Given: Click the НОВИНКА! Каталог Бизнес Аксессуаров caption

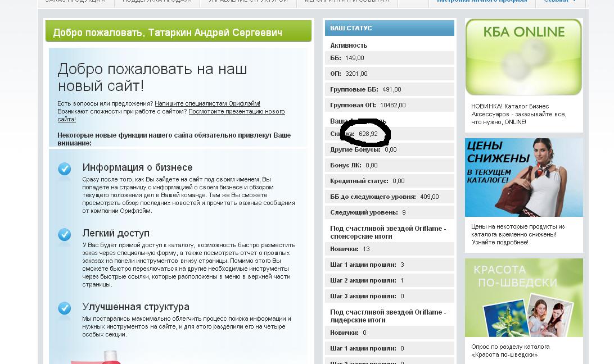Looking at the screenshot, I should click(x=519, y=114).
